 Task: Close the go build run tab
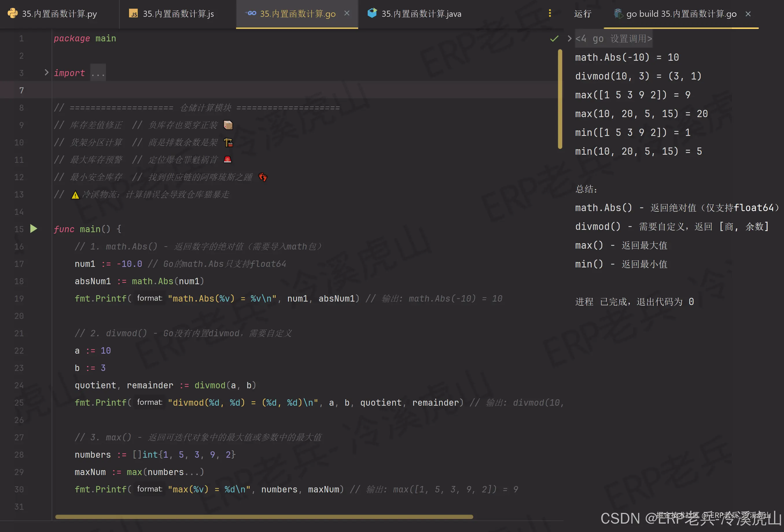pos(748,14)
